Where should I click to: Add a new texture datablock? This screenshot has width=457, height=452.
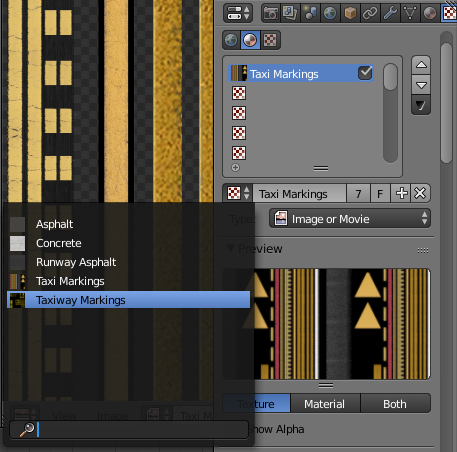pos(401,193)
